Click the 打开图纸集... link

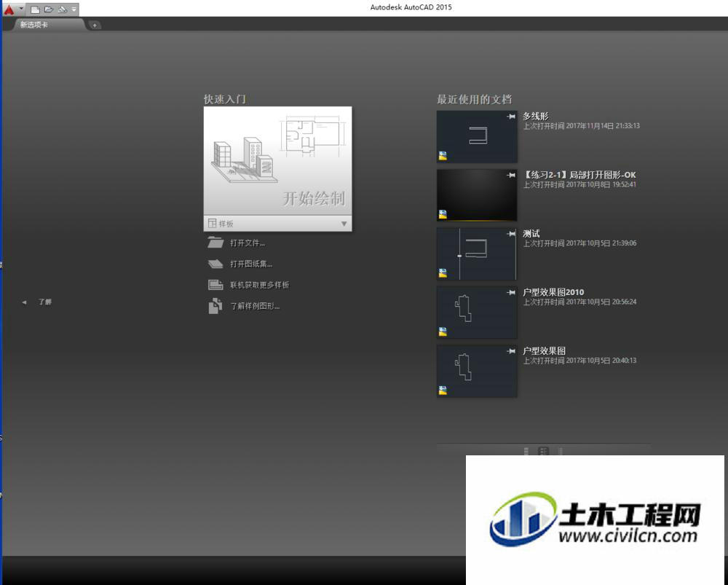251,264
